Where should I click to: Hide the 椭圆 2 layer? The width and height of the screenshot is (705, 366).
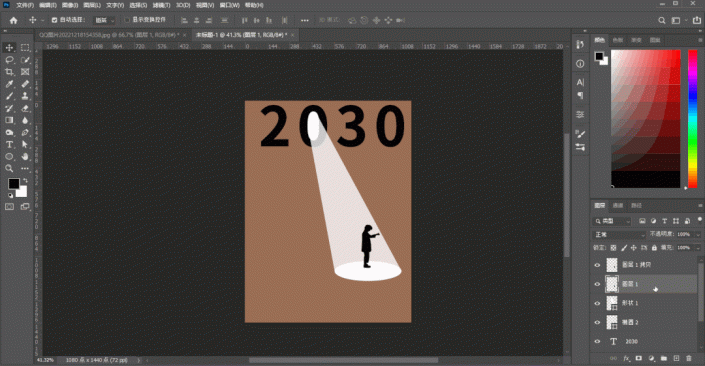point(597,322)
